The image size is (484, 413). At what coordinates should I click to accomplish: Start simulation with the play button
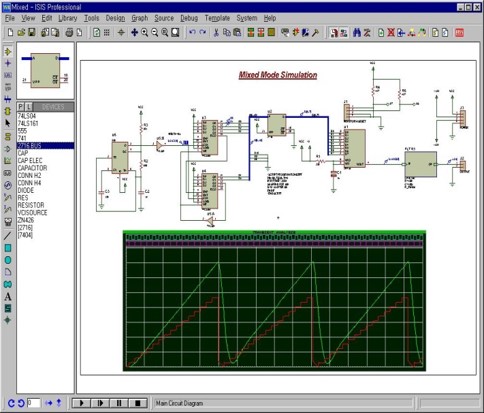pyautogui.click(x=82, y=403)
